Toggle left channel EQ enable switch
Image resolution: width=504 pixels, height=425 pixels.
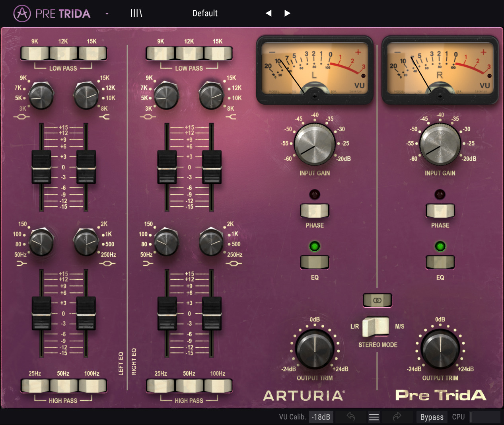point(315,262)
